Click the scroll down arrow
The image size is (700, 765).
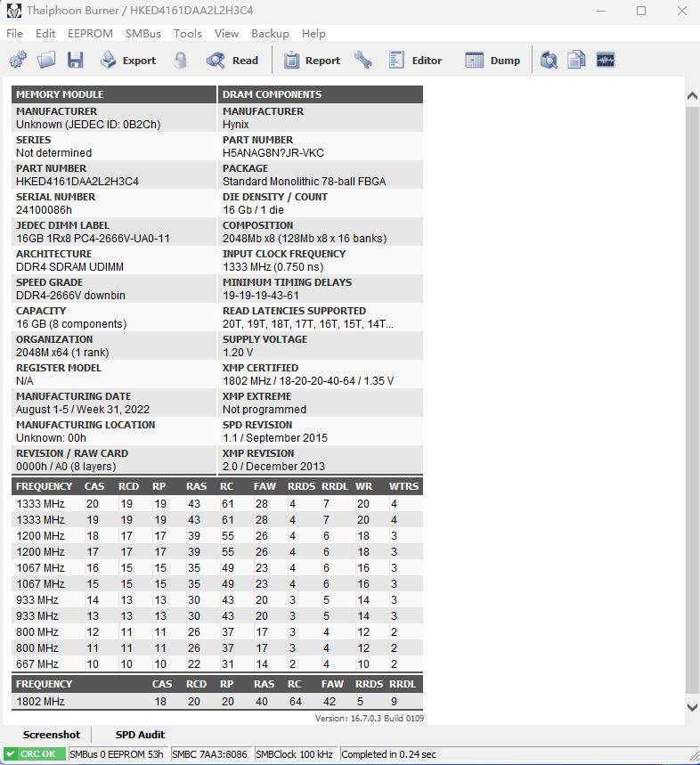click(x=692, y=707)
